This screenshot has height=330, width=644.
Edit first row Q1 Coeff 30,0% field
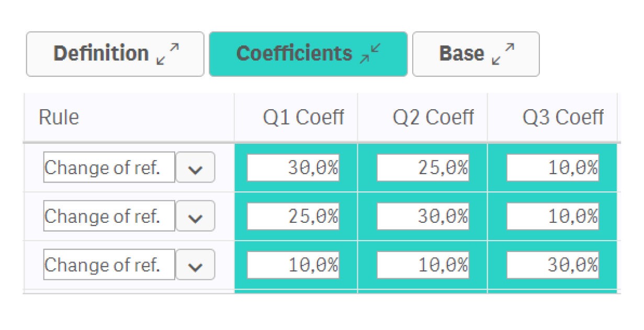293,168
